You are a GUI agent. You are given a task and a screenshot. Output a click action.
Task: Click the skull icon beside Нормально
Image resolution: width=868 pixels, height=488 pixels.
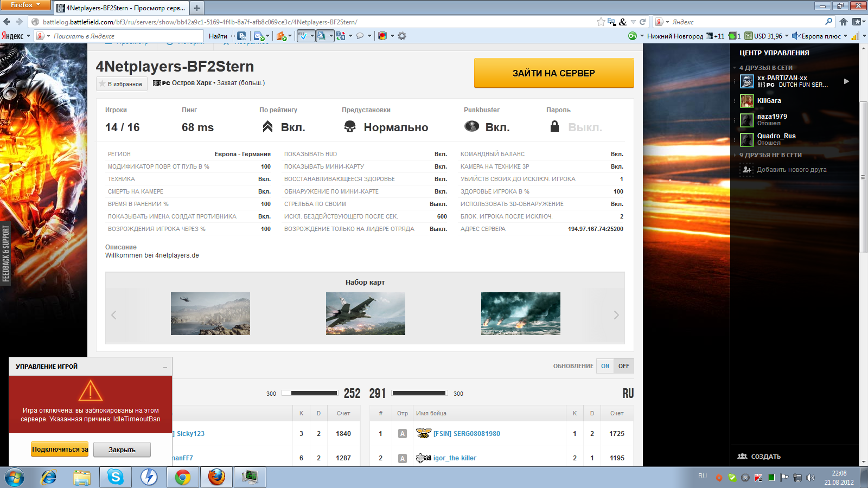tap(350, 126)
